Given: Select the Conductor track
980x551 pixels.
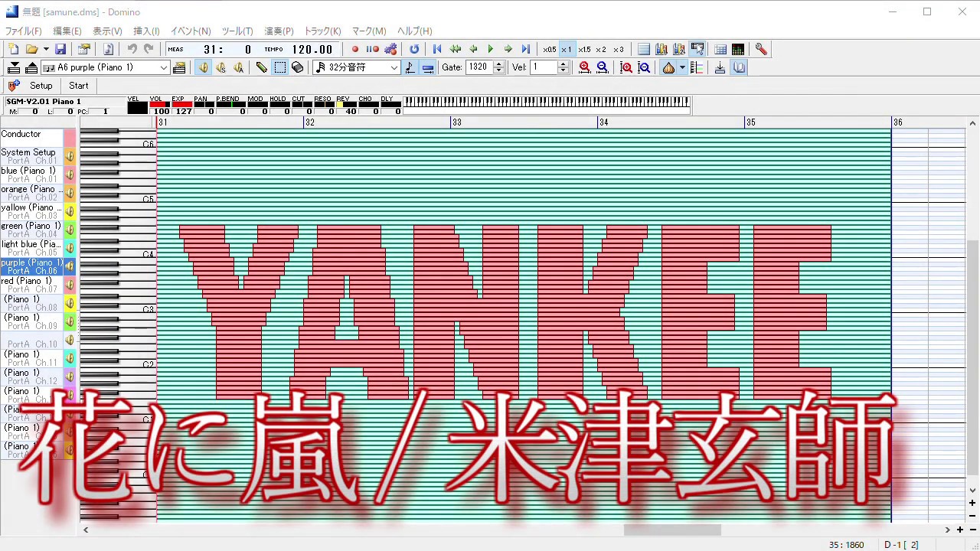Looking at the screenshot, I should (x=32, y=138).
